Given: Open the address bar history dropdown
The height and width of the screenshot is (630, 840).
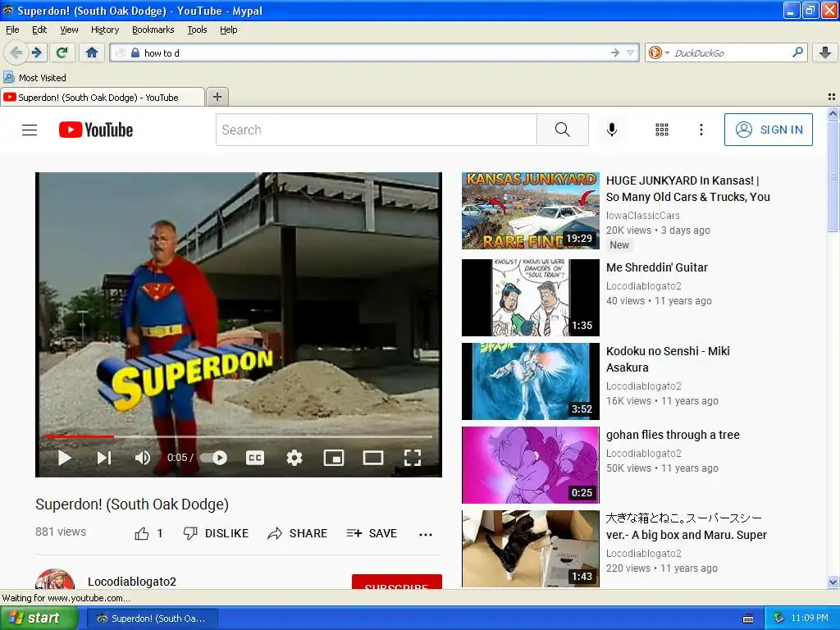Looking at the screenshot, I should [x=631, y=52].
